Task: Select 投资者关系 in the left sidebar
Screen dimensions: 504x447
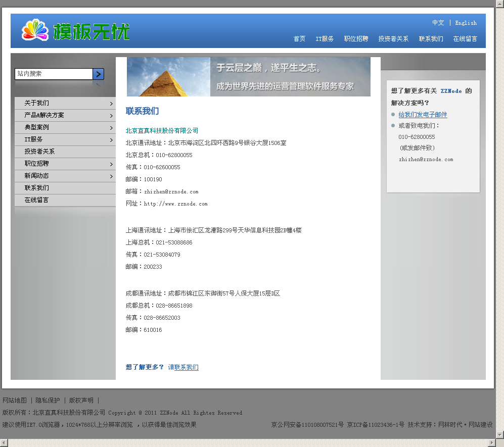Action: point(39,152)
